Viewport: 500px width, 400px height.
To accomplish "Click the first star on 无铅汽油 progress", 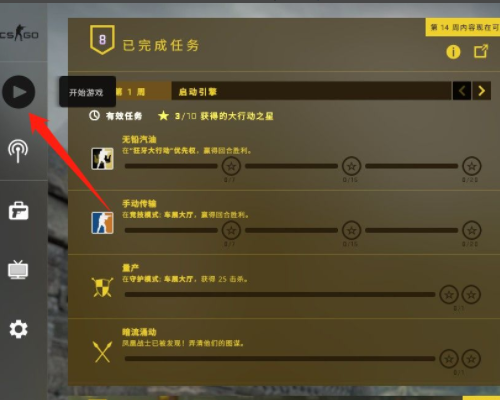I will click(x=231, y=166).
